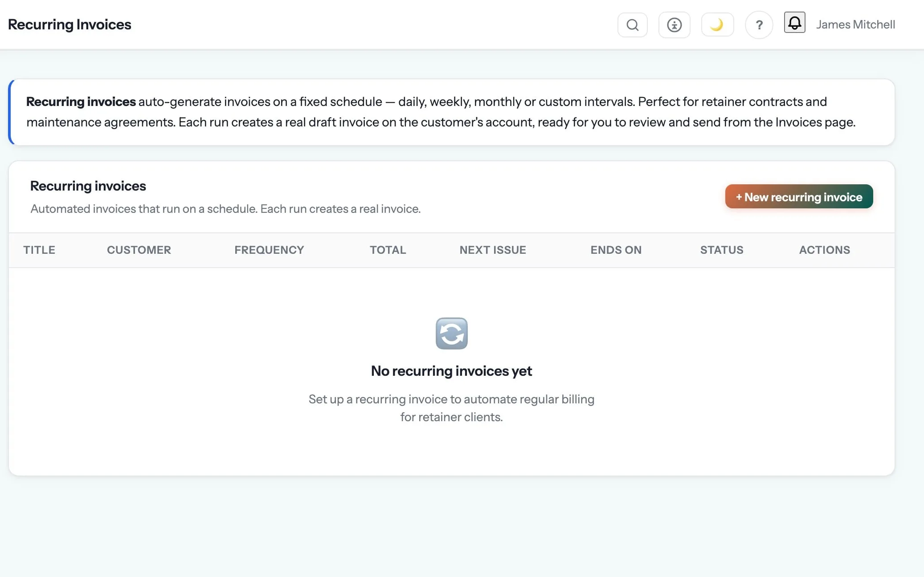Select the TITLE column header
The width and height of the screenshot is (924, 577).
pos(39,250)
